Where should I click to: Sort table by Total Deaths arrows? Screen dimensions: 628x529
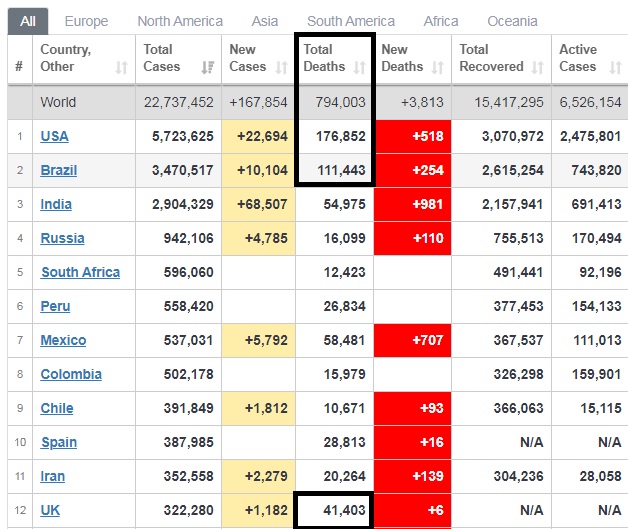(360, 68)
